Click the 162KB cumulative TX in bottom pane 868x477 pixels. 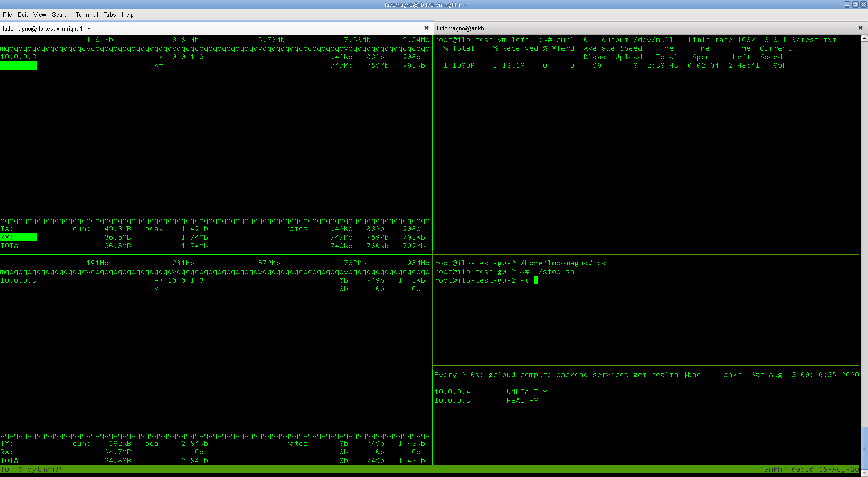point(120,444)
